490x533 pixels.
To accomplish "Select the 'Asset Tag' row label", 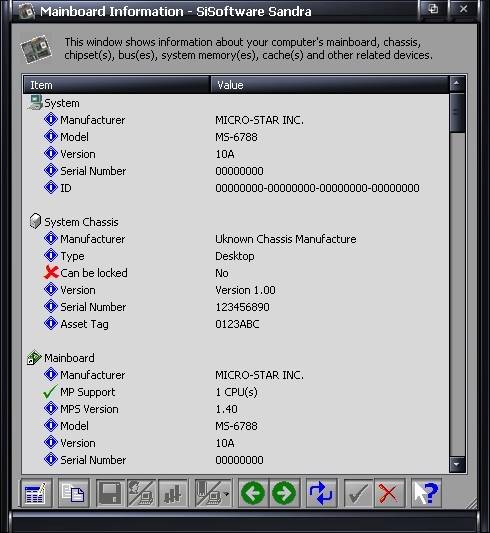I will tap(84, 324).
